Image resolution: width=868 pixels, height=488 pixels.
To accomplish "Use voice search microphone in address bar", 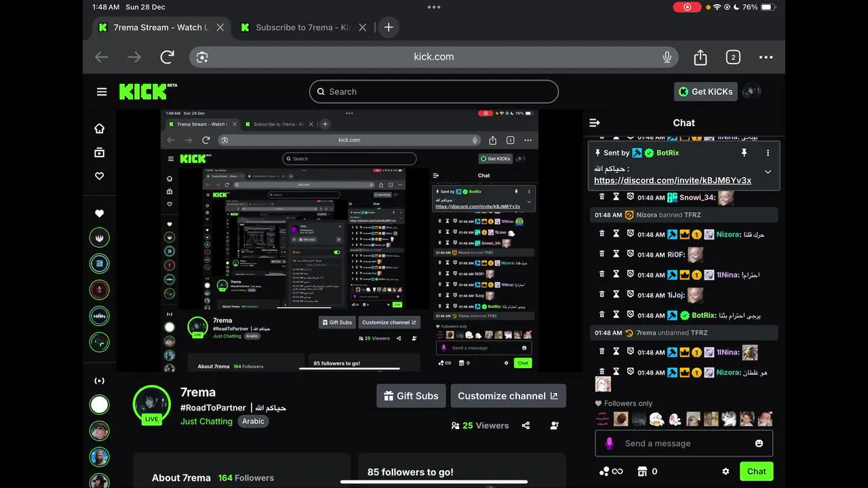I will pos(667,57).
